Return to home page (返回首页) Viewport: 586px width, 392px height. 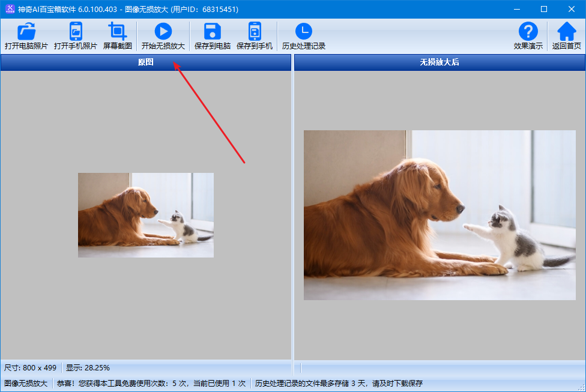click(567, 36)
